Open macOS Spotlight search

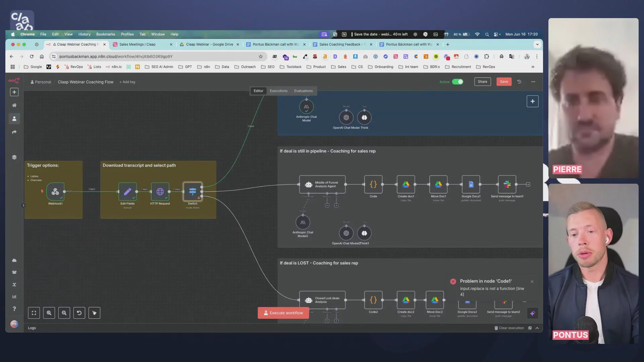pyautogui.click(x=487, y=34)
